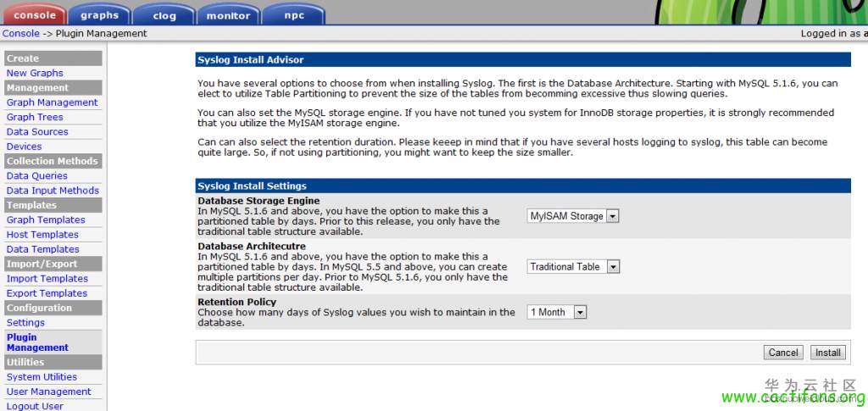Image resolution: width=868 pixels, height=411 pixels.
Task: Open the graphs tab
Action: [100, 15]
